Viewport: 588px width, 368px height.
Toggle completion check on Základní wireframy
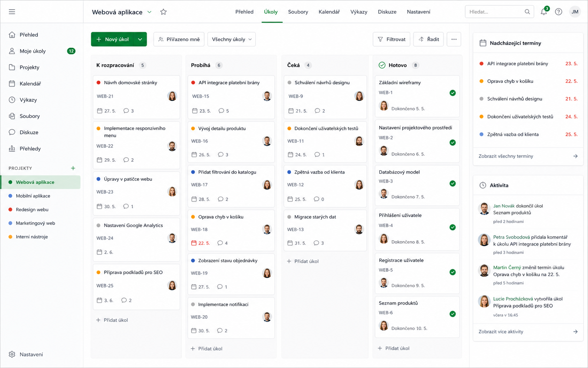pos(453,93)
